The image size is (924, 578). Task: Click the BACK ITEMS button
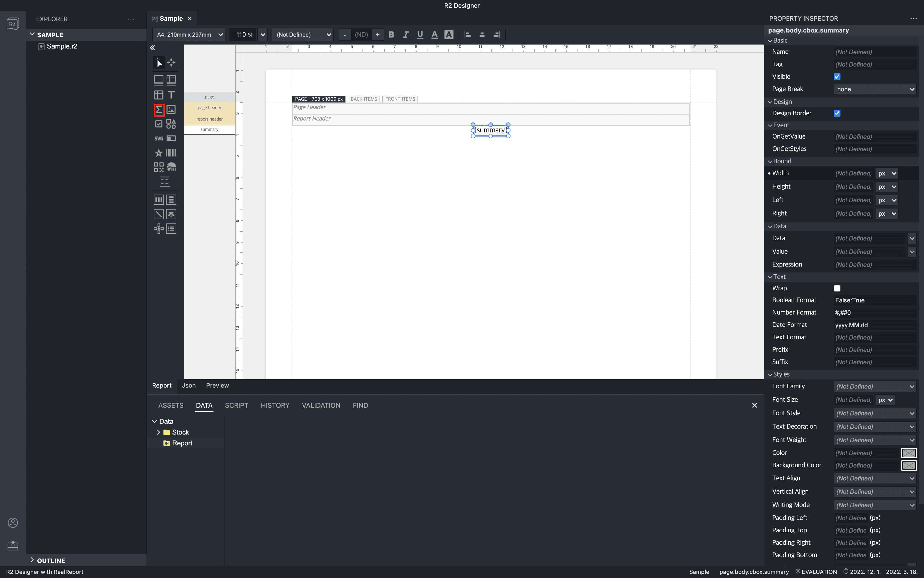364,99
